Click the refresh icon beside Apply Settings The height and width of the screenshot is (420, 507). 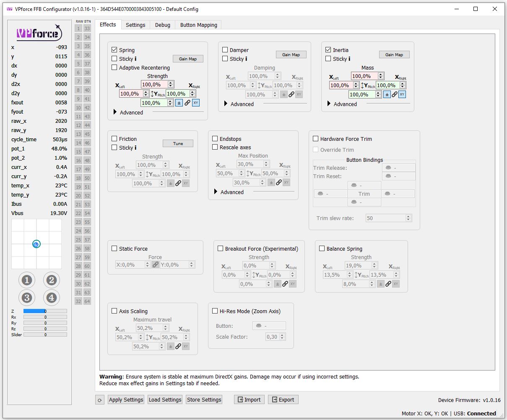pos(100,400)
